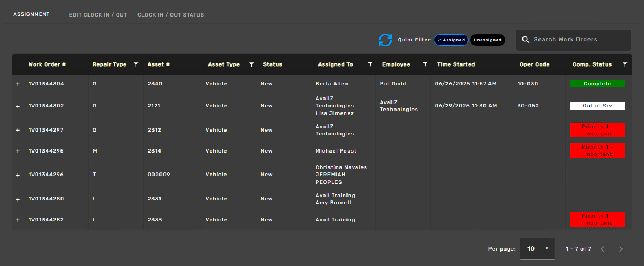Open the Comp. Status column filter
644x266 pixels.
(x=625, y=64)
